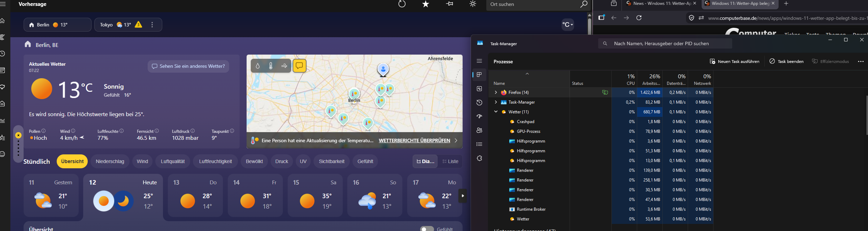This screenshot has height=231, width=868.
Task: Expand the Task-Manager process group
Action: pos(496,102)
